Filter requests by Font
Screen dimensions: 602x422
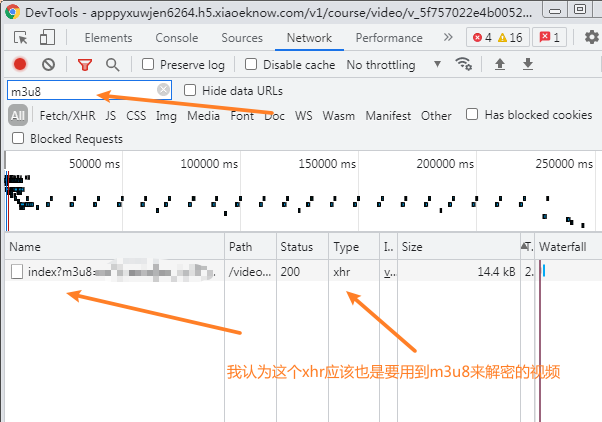click(242, 116)
